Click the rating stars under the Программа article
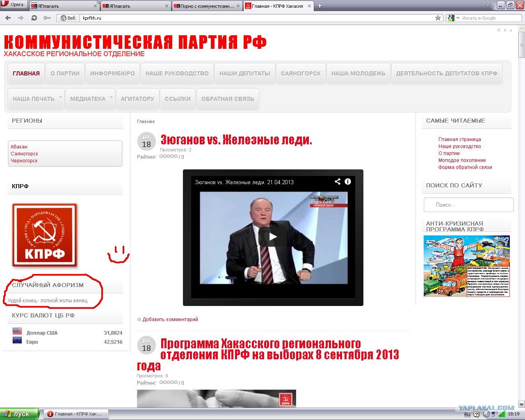The width and height of the screenshot is (525, 420). [169, 382]
